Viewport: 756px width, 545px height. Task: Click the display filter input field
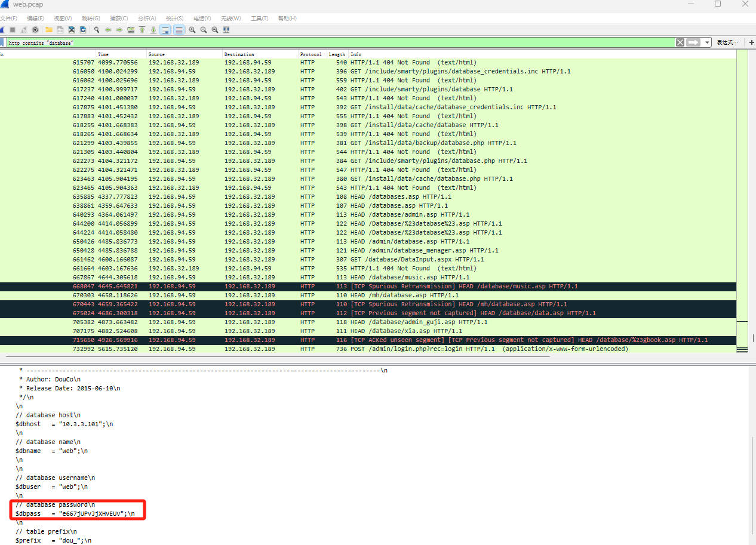[340, 42]
